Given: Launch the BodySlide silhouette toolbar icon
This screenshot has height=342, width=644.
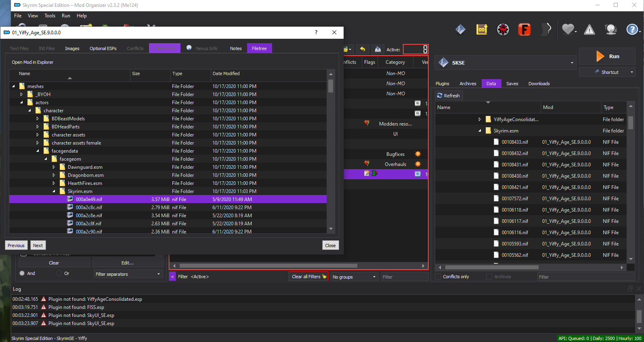Looking at the screenshot, I should [x=546, y=29].
